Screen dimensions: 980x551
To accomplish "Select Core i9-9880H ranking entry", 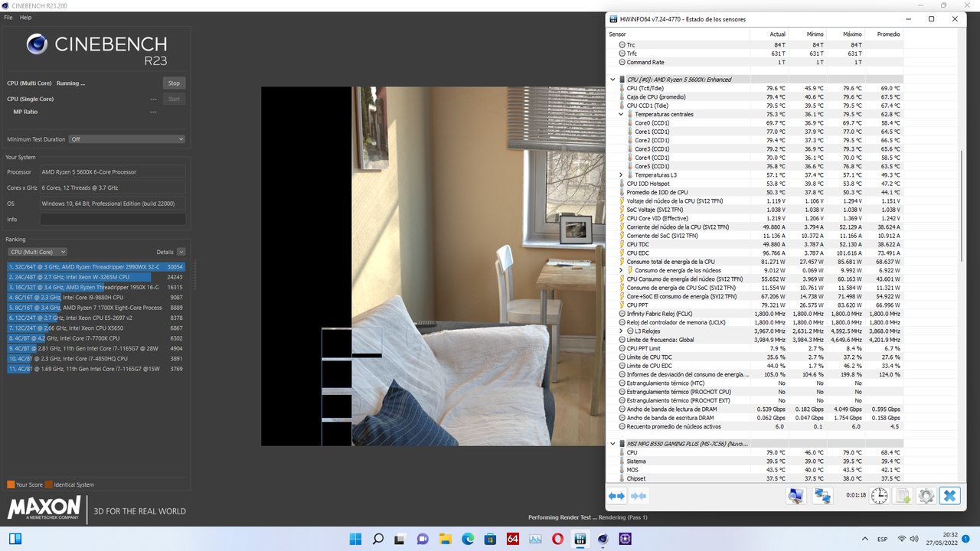I will [96, 298].
